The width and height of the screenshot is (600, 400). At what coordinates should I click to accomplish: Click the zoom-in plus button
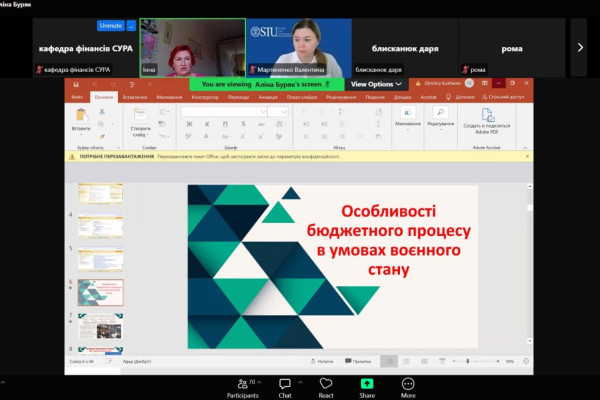click(498, 361)
